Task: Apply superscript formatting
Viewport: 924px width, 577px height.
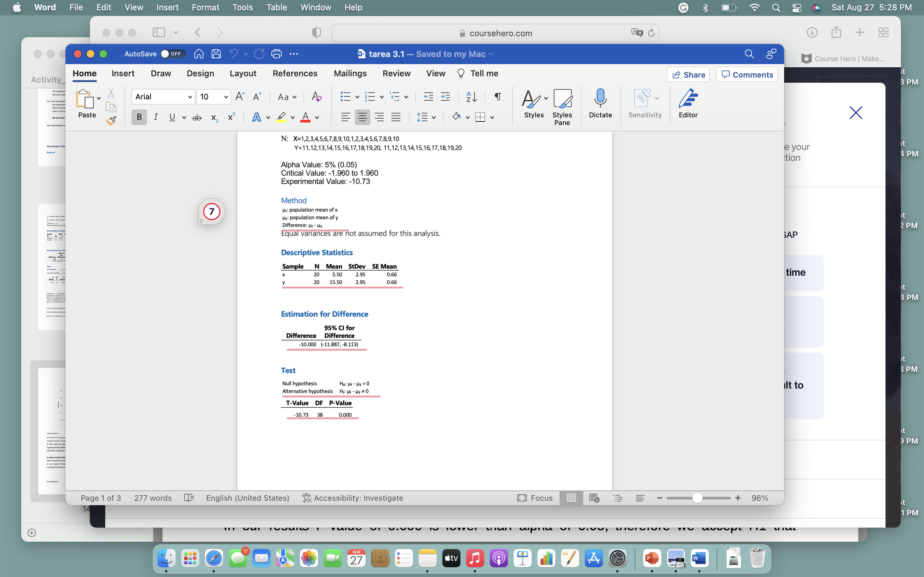Action: click(x=231, y=117)
